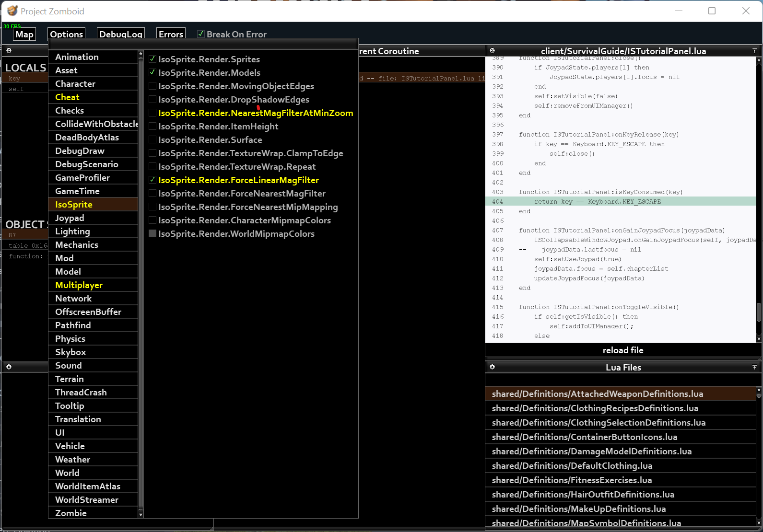
Task: Enable IsoSprite.Render.ForceNearestMagFilter
Action: pos(153,193)
